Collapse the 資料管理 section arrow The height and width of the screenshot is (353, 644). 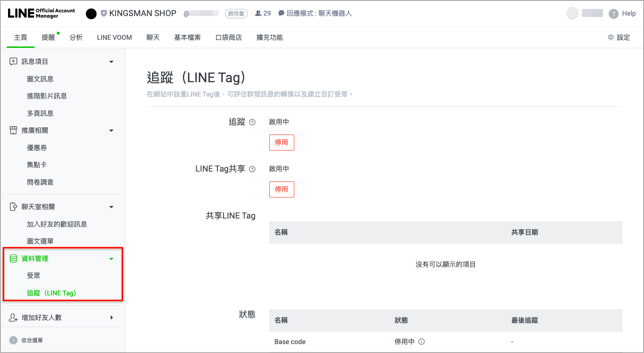(111, 259)
